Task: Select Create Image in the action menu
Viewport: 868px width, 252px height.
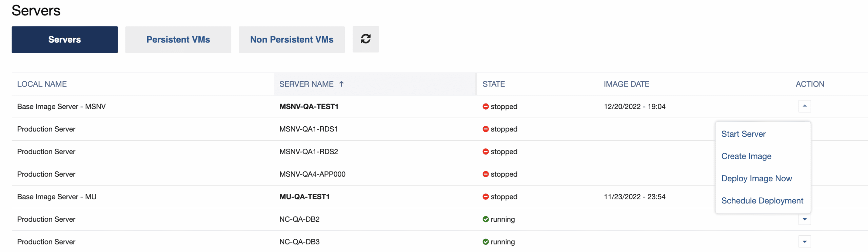Action: [x=746, y=156]
